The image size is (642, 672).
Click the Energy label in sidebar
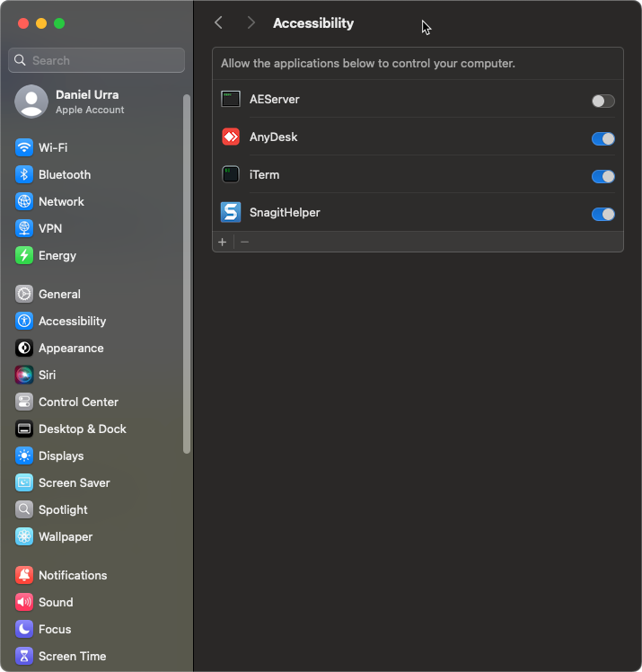[x=57, y=256]
